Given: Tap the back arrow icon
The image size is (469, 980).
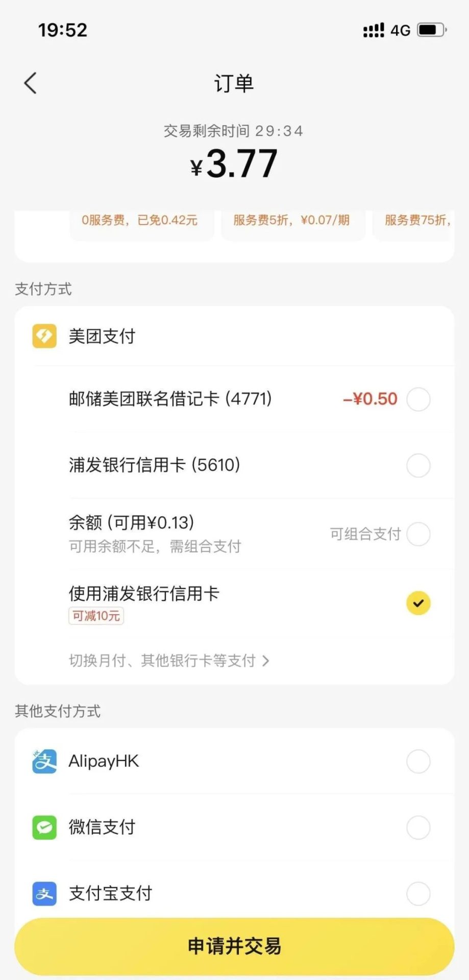Looking at the screenshot, I should 31,83.
